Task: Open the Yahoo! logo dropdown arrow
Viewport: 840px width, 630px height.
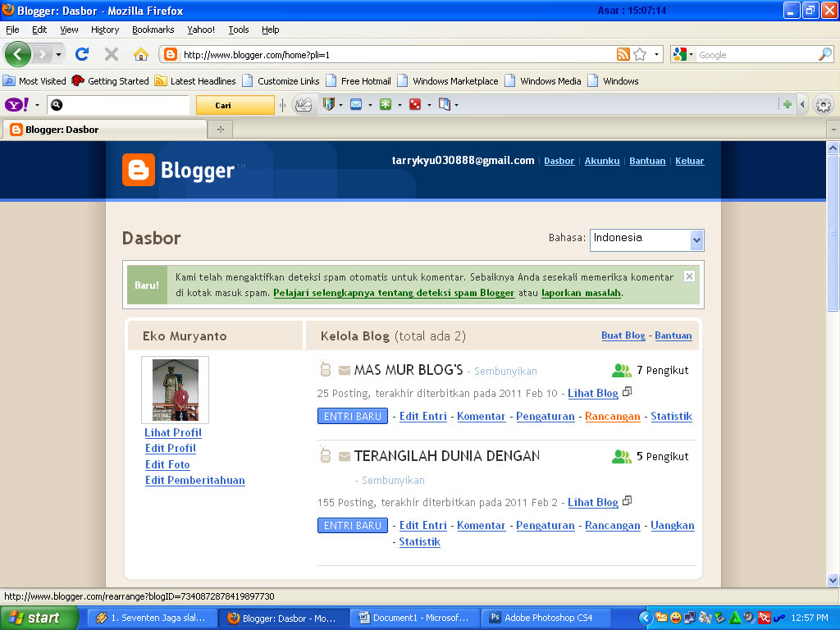Action: pyautogui.click(x=37, y=105)
